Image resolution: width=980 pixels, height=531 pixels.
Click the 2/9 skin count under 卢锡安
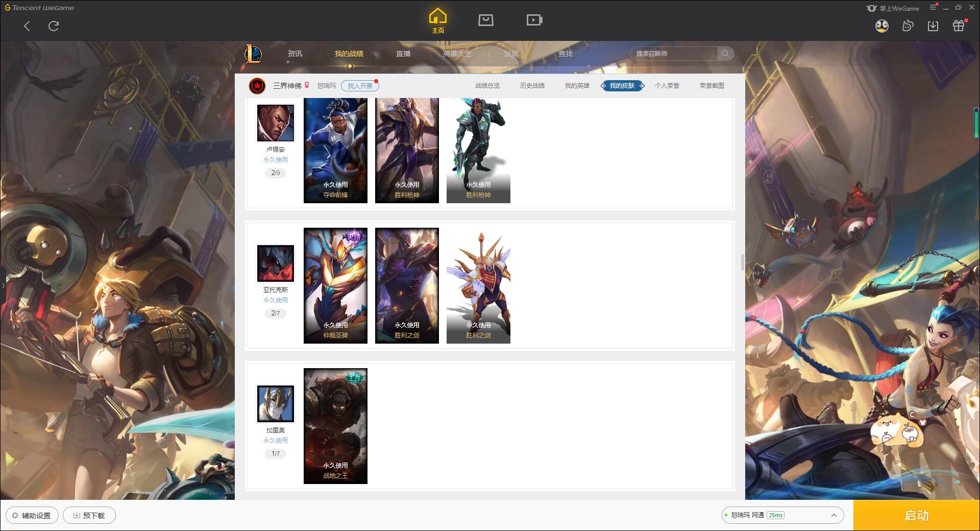276,173
